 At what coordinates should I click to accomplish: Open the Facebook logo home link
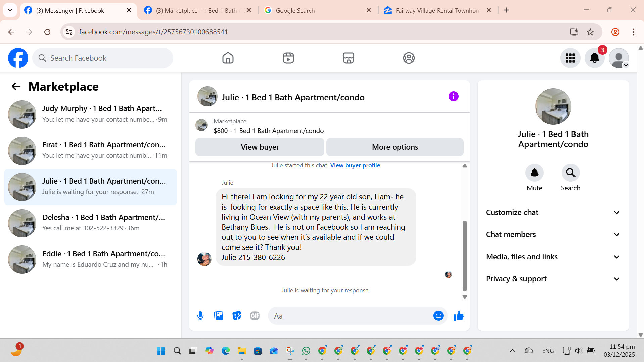[x=18, y=58]
